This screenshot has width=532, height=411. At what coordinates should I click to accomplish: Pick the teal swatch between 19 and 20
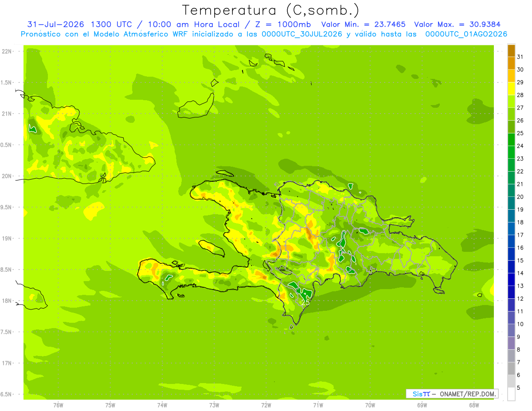coord(511,203)
